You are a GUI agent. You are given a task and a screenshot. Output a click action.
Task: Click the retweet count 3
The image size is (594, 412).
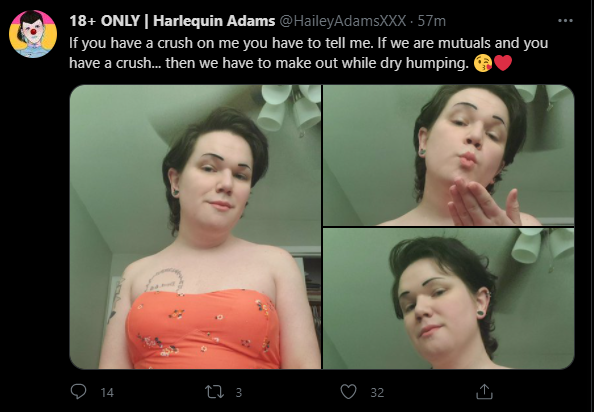click(239, 392)
